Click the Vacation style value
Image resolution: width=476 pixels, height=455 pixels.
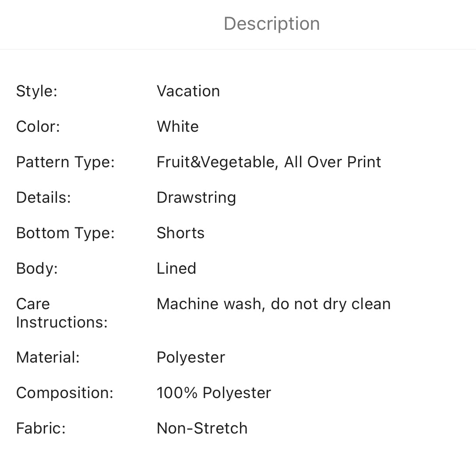(188, 91)
